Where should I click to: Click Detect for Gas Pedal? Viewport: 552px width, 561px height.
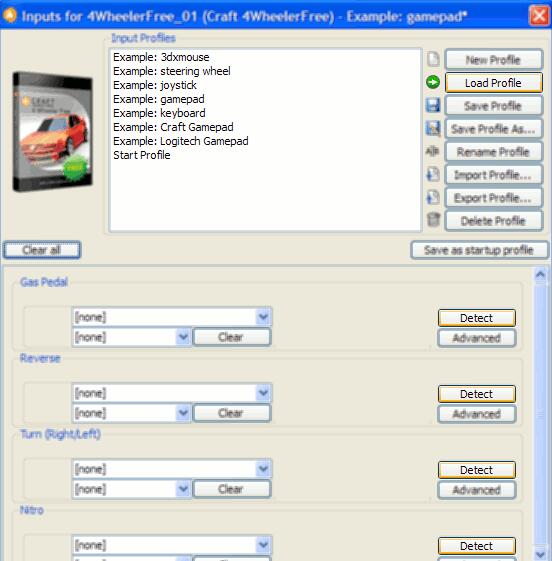coord(477,318)
